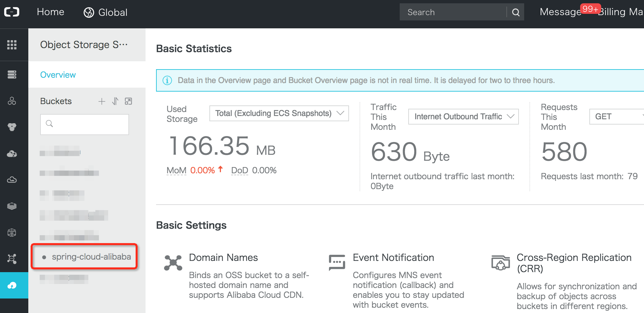644x313 pixels.
Task: Expand bucket list with the pop-out icon
Action: click(x=128, y=101)
